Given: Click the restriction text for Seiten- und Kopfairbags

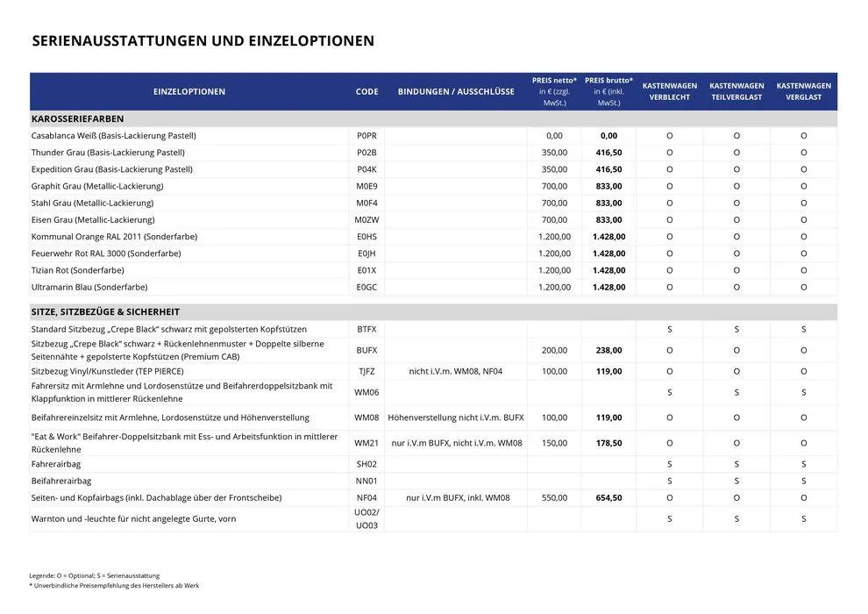Looking at the screenshot, I should pyautogui.click(x=456, y=497).
